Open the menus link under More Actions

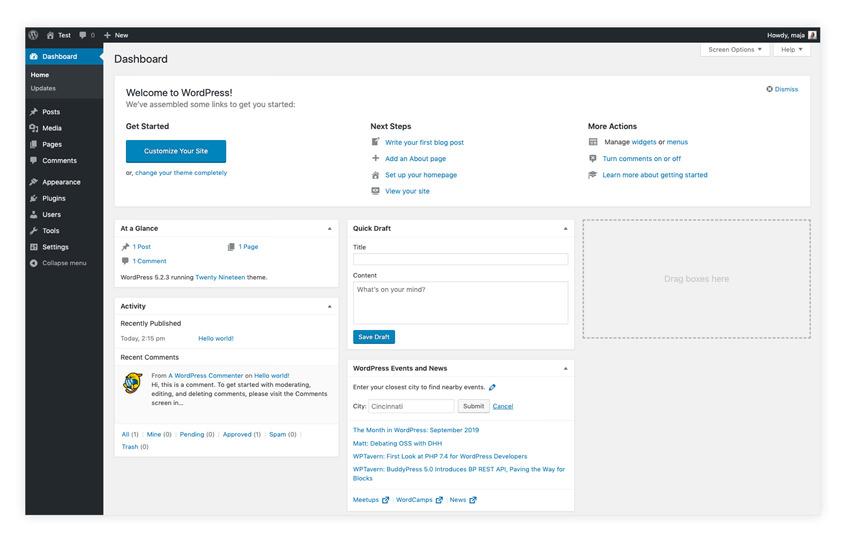point(677,142)
